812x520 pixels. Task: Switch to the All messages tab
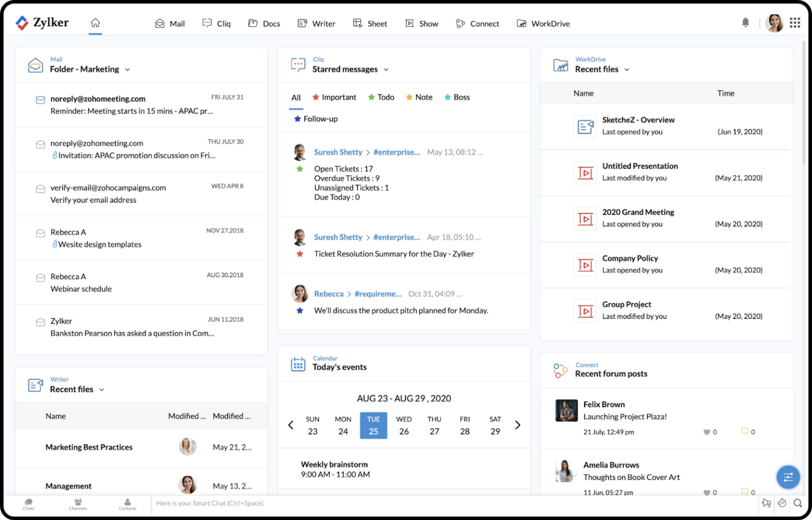point(296,97)
